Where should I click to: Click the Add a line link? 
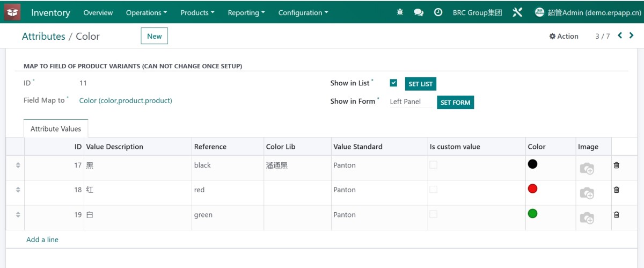[42, 240]
